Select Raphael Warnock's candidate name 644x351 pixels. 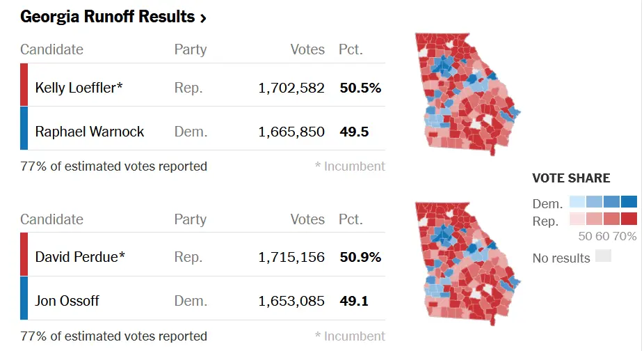click(x=90, y=132)
